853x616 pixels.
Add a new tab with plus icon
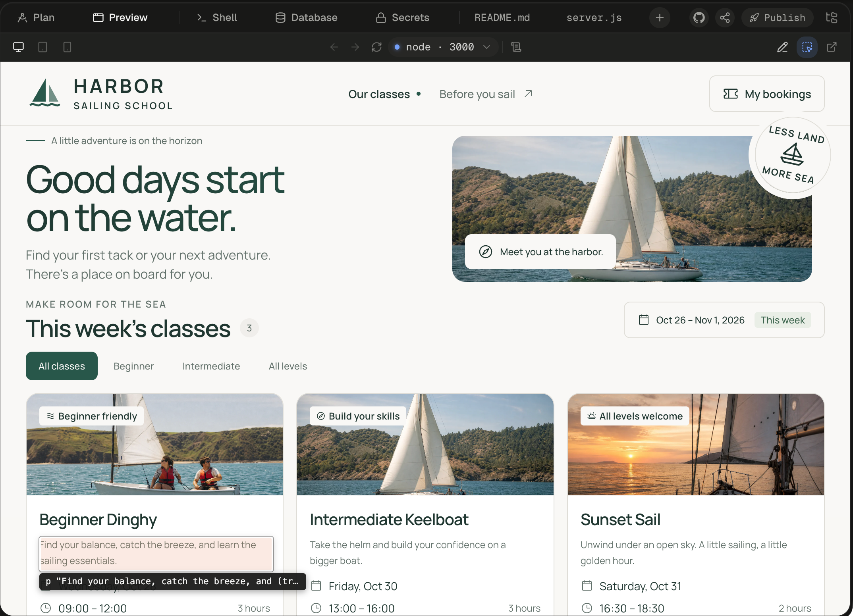[x=660, y=17]
